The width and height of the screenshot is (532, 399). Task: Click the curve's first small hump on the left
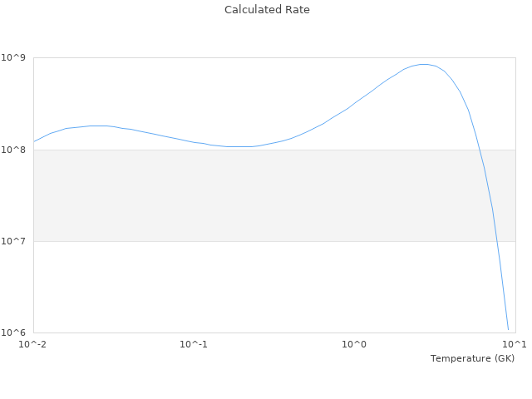pyautogui.click(x=98, y=126)
